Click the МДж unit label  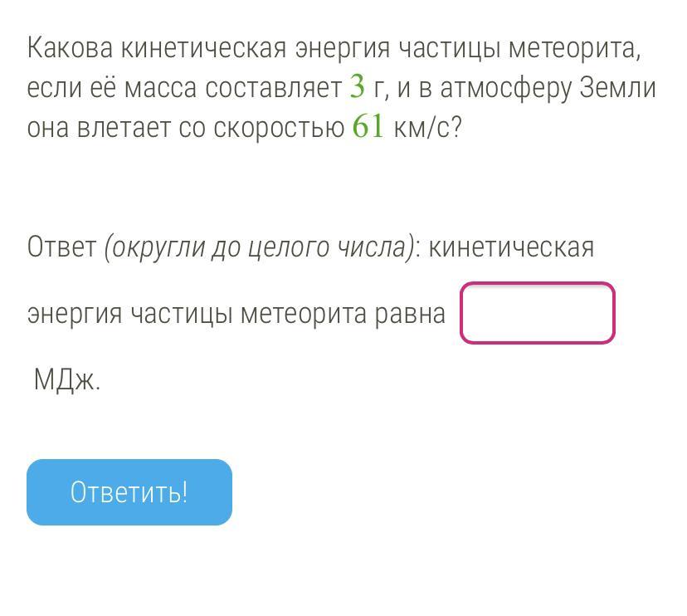(x=66, y=380)
